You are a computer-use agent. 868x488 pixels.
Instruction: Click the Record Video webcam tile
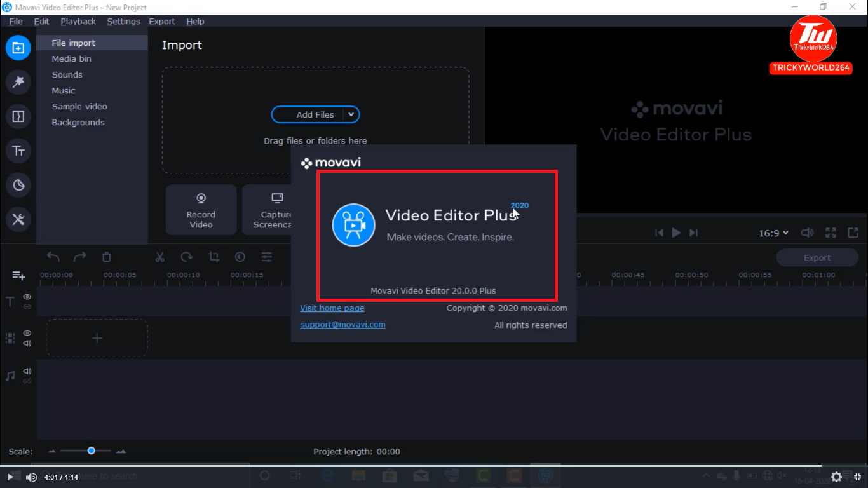[201, 210]
